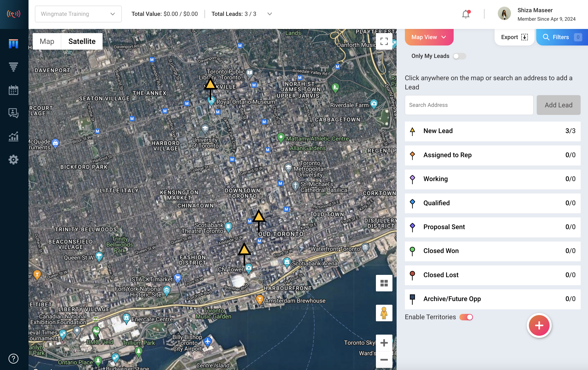
Task: Toggle Only My Leads switch
Action: [x=459, y=56]
